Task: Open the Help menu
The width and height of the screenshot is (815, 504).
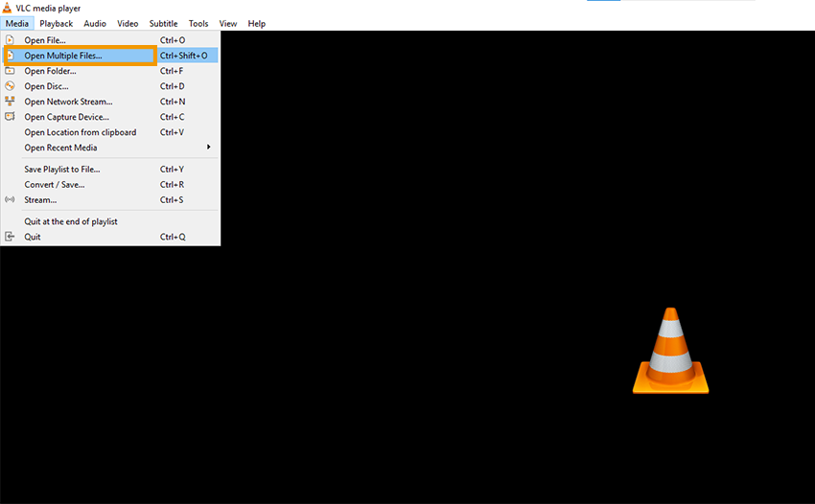Action: [256, 23]
